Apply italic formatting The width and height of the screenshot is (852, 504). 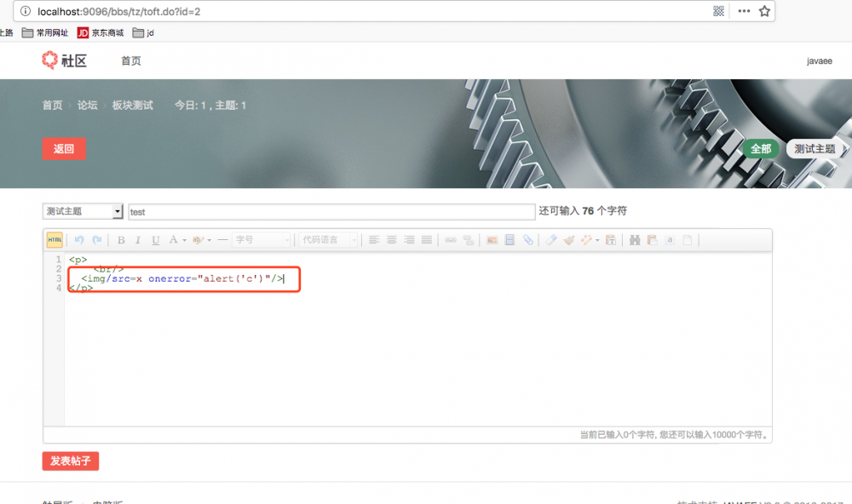(x=138, y=240)
